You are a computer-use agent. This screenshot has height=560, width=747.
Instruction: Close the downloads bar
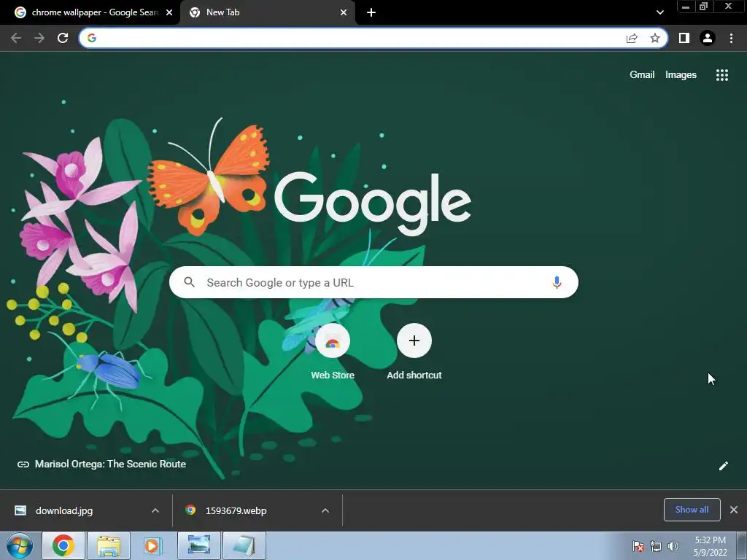(x=734, y=510)
